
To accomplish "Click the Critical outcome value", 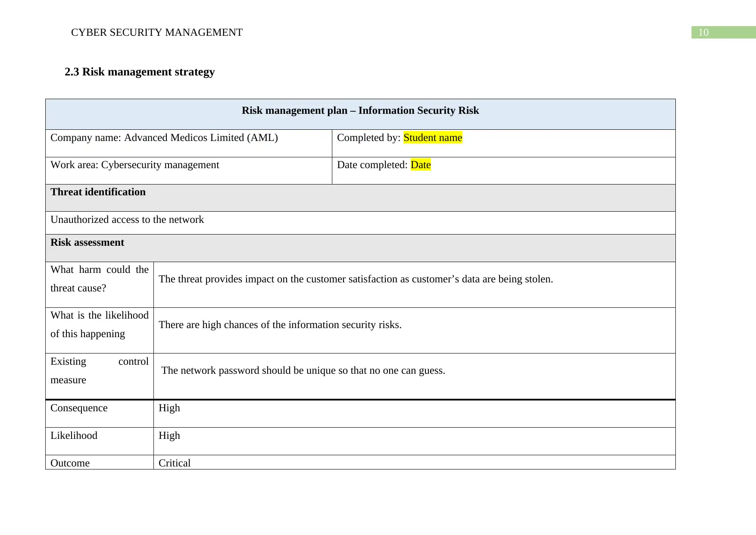I will pos(175,463).
